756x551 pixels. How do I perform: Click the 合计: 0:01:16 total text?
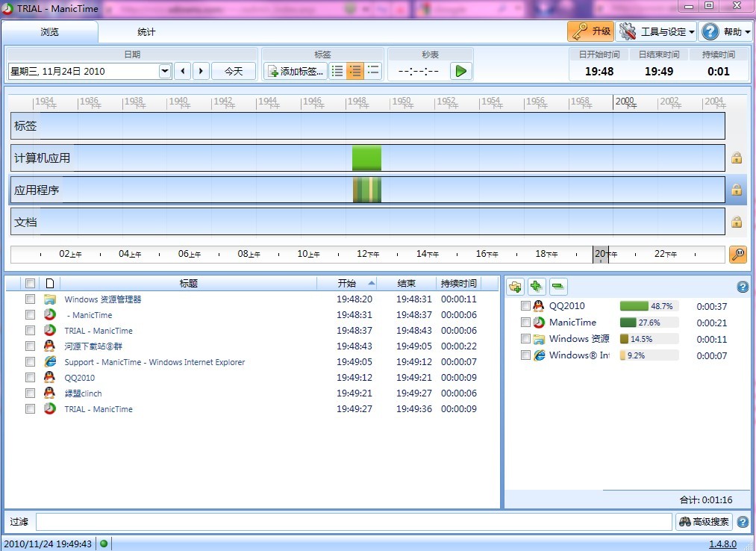tap(706, 499)
